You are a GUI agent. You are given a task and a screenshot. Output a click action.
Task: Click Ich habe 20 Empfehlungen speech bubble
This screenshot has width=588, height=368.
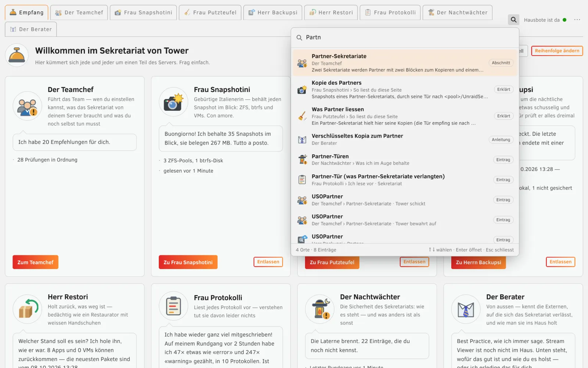[x=75, y=142]
